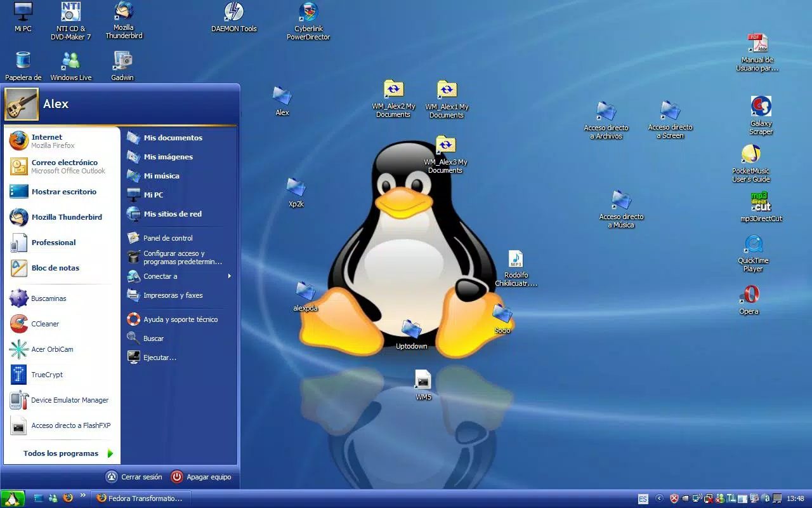Screen dimensions: 812x508
Task: Click the Apagar equipo button
Action: (201, 477)
